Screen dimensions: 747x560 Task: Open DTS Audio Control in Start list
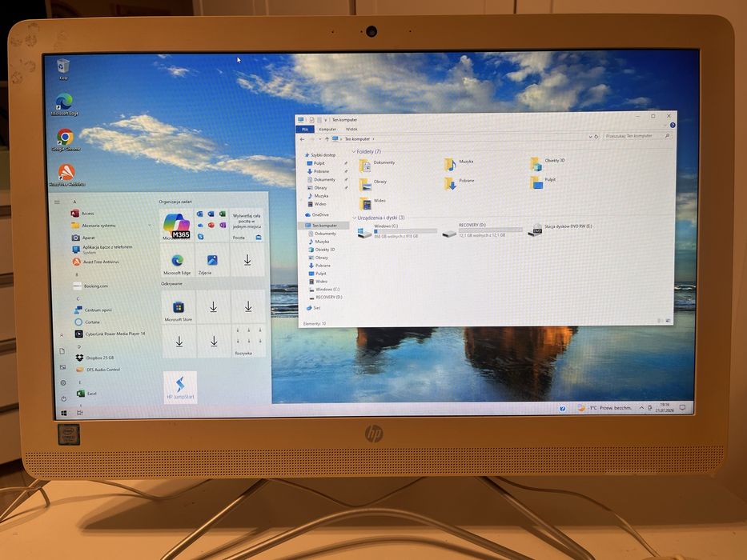pyautogui.click(x=98, y=370)
